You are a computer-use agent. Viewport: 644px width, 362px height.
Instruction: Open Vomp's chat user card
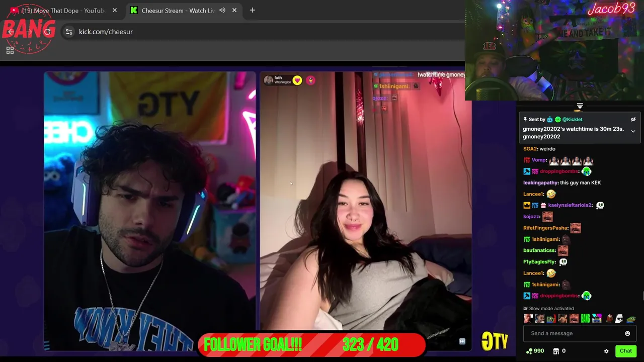(539, 160)
